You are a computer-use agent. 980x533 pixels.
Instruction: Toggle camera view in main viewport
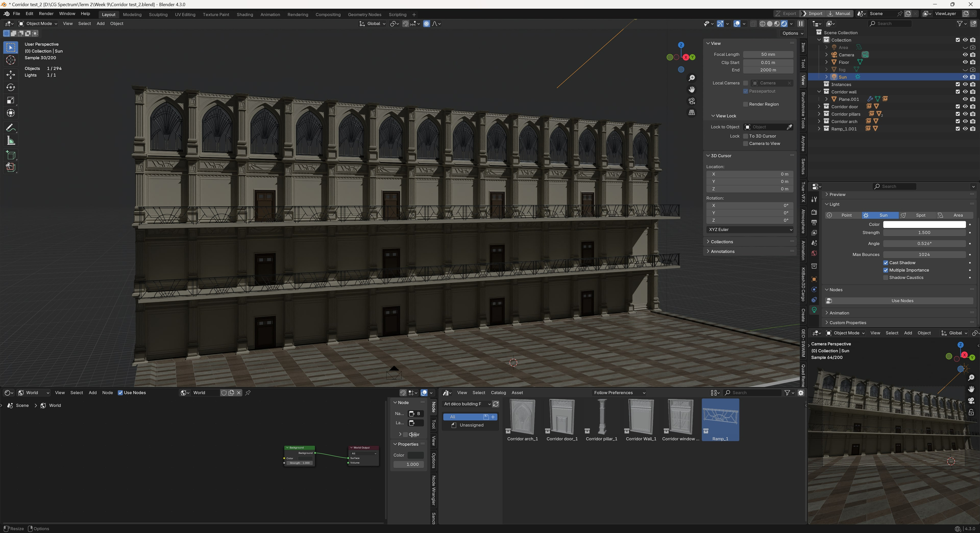tap(691, 101)
